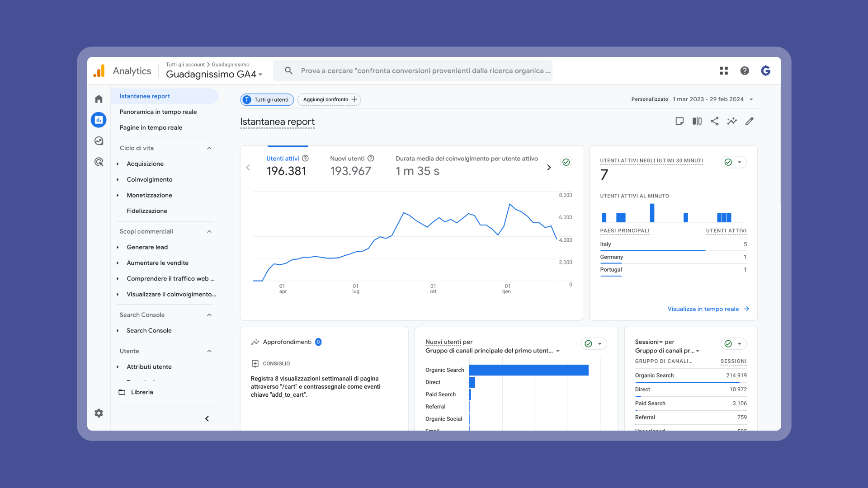Click the Aggiungi confronto button
Viewport: 868px width, 488px height.
pos(330,99)
